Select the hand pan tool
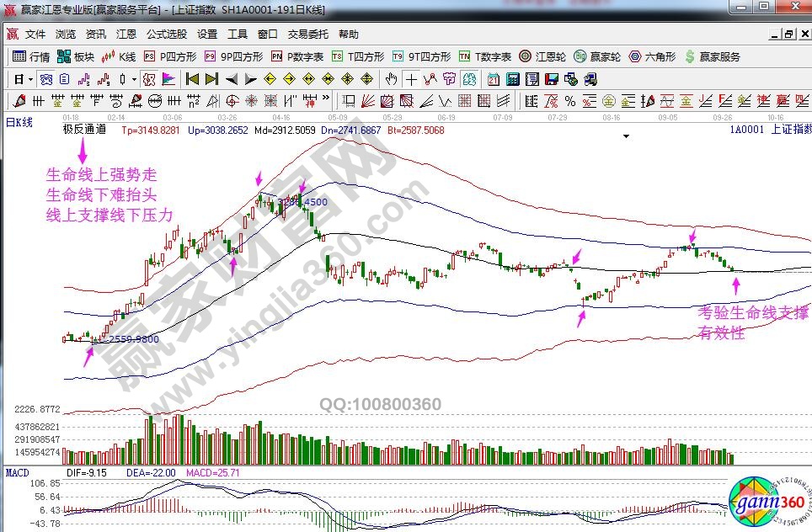This screenshot has height=532, width=812. tap(391, 79)
